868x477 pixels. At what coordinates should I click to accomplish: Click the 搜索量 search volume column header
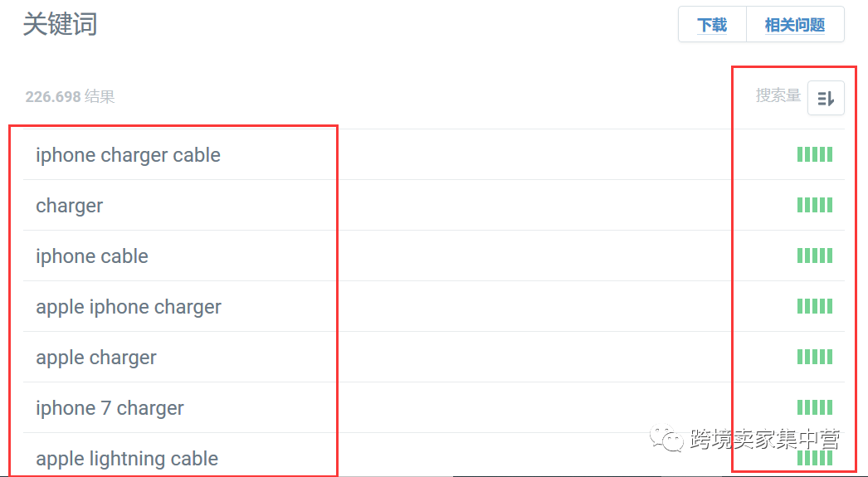point(778,96)
